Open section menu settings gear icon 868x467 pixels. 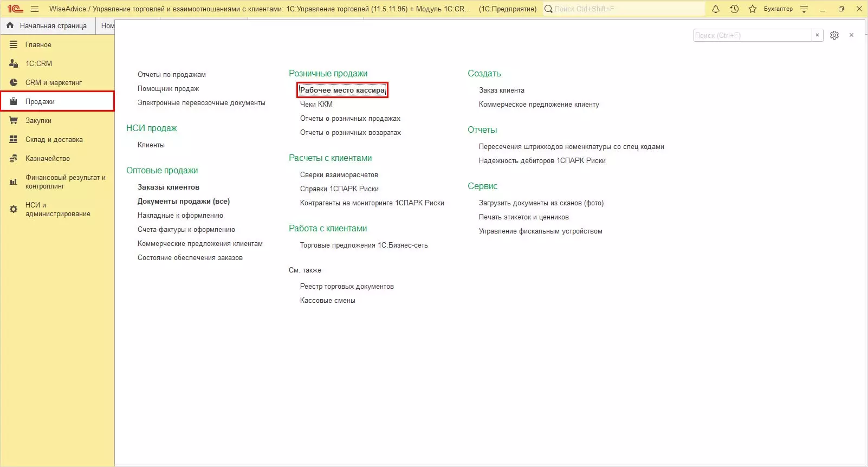tap(834, 35)
